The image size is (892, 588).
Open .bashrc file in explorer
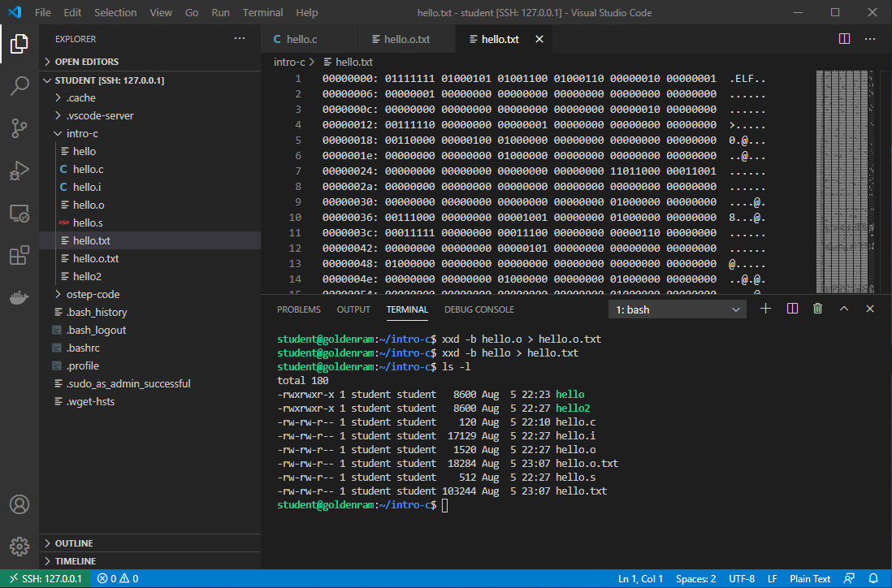150,348
